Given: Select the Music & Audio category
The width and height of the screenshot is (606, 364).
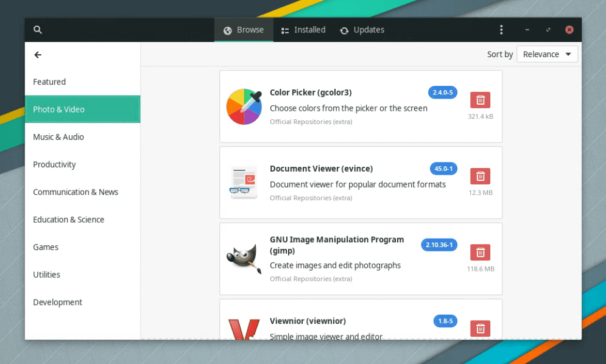Looking at the screenshot, I should 82,137.
